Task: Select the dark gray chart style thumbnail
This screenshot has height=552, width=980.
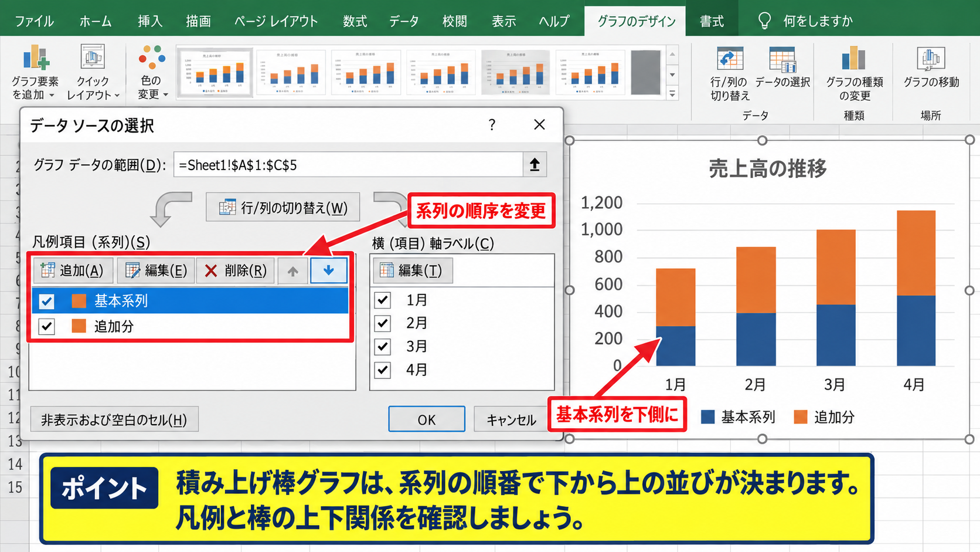Action: [646, 73]
